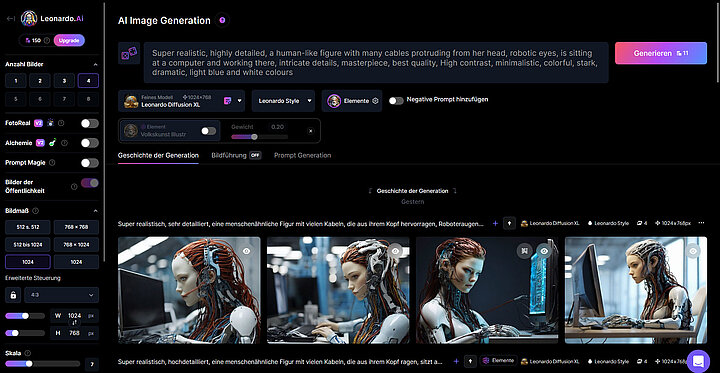Click the Upgrade button
Screen dimensions: 720x373
pos(69,40)
